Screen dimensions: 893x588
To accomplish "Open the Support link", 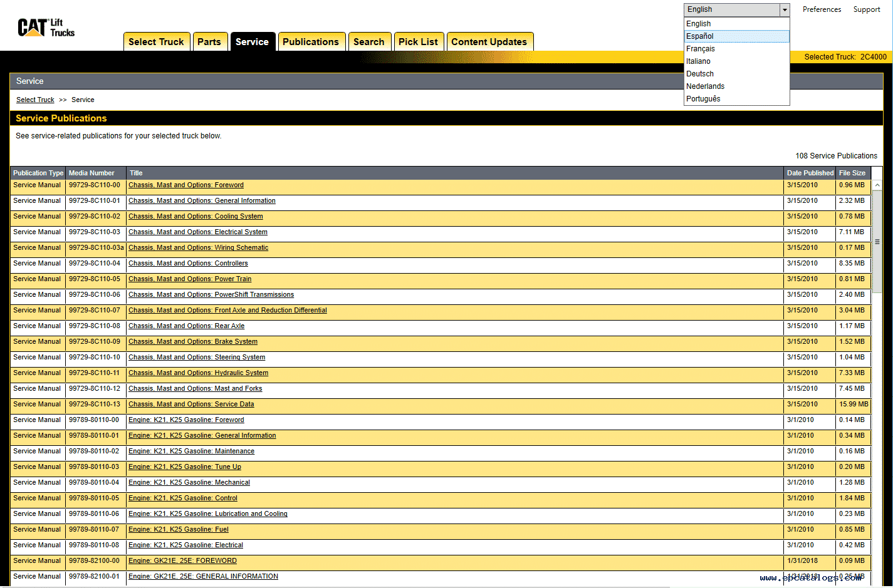I will pos(867,9).
